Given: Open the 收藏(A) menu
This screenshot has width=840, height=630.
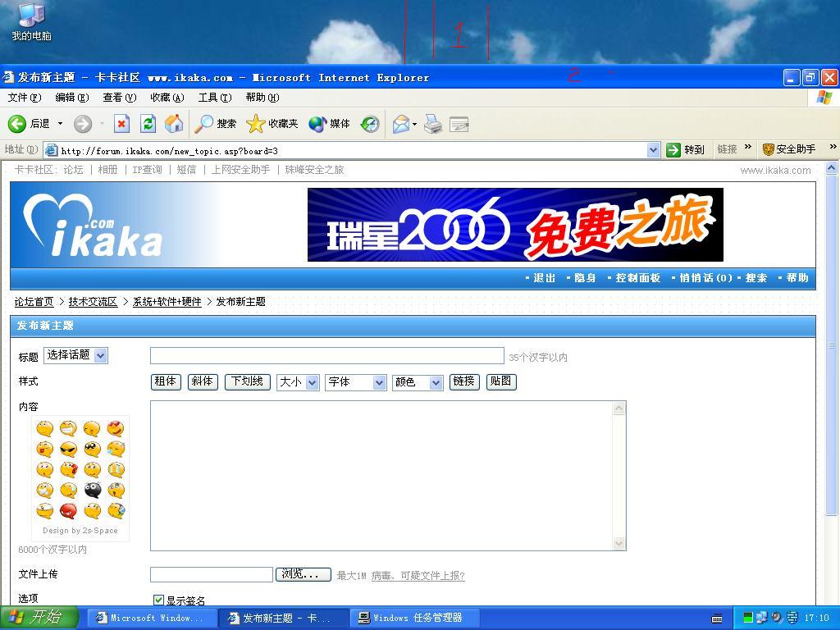Looking at the screenshot, I should 167,98.
